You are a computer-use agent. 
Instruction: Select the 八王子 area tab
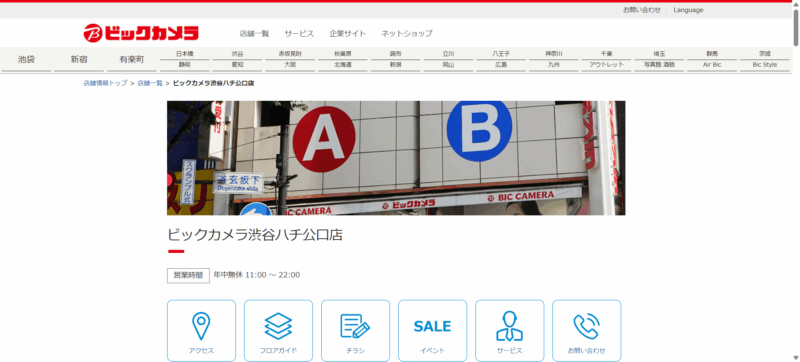point(501,54)
